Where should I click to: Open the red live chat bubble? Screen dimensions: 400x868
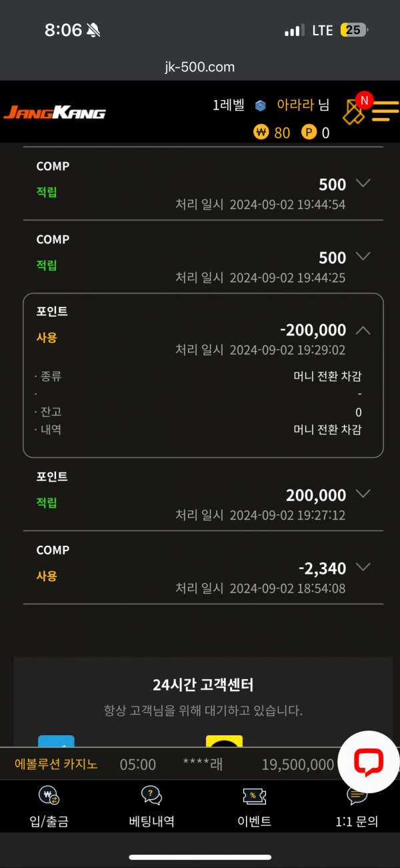[x=368, y=762]
